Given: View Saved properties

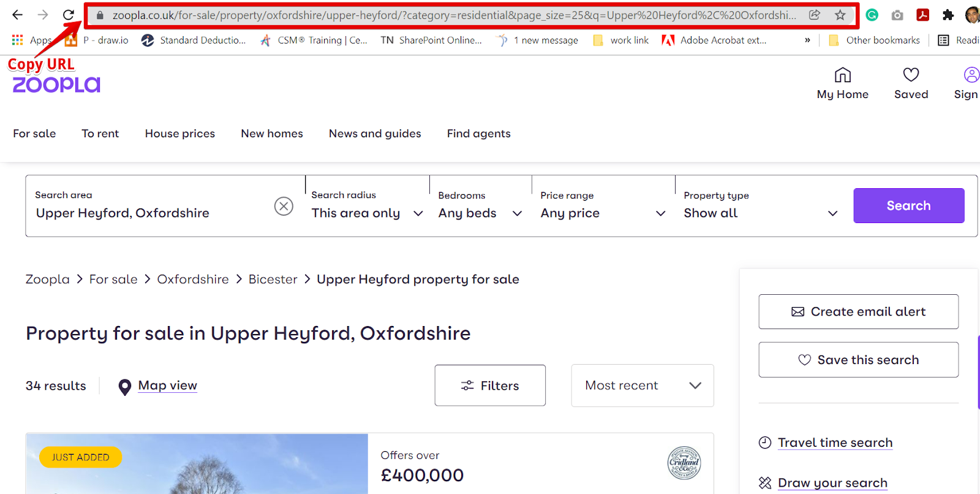Looking at the screenshot, I should tap(911, 83).
